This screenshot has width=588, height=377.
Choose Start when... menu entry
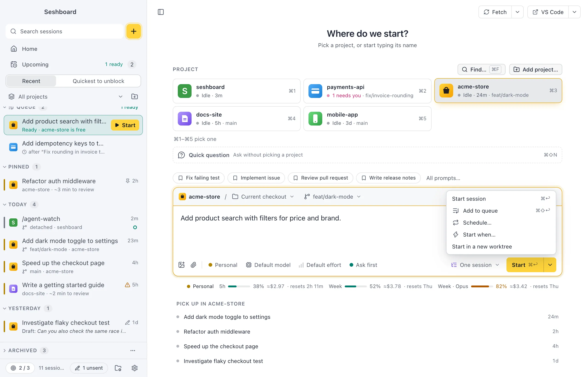click(x=501, y=234)
